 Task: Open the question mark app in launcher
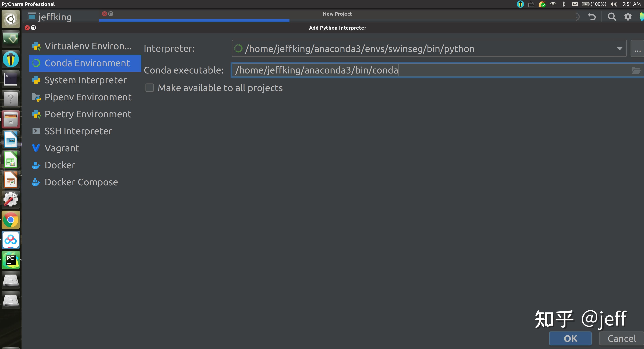pos(11,99)
